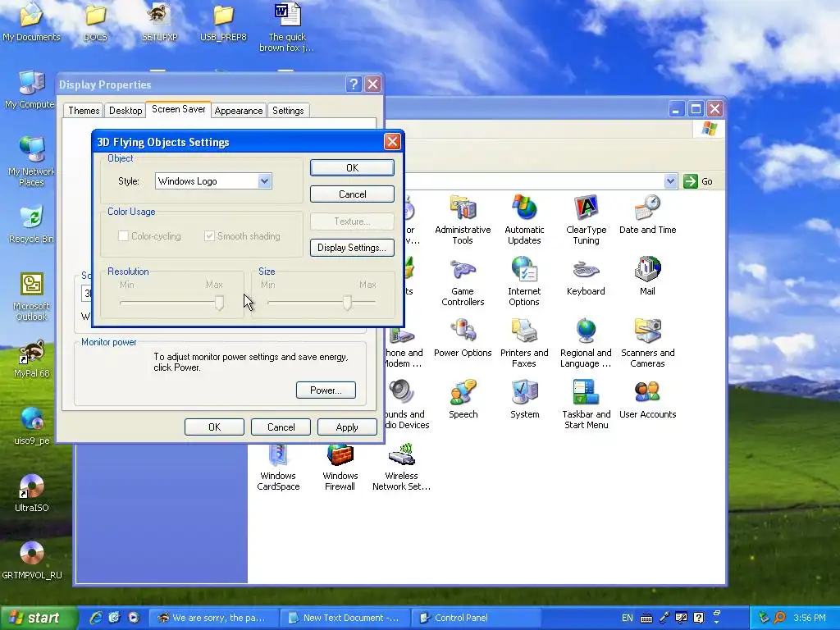
Task: Click the Display Properties help question button
Action: pyautogui.click(x=354, y=84)
